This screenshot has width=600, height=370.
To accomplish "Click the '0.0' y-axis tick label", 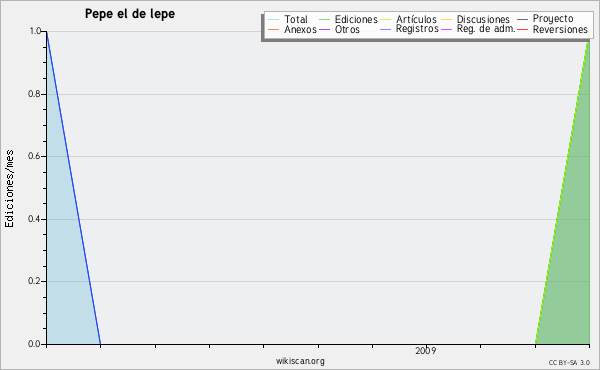I will tap(34, 344).
